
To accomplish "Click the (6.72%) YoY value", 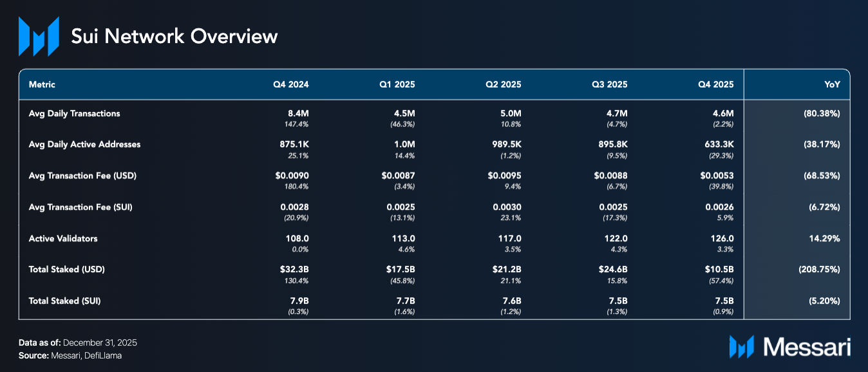I will [824, 207].
